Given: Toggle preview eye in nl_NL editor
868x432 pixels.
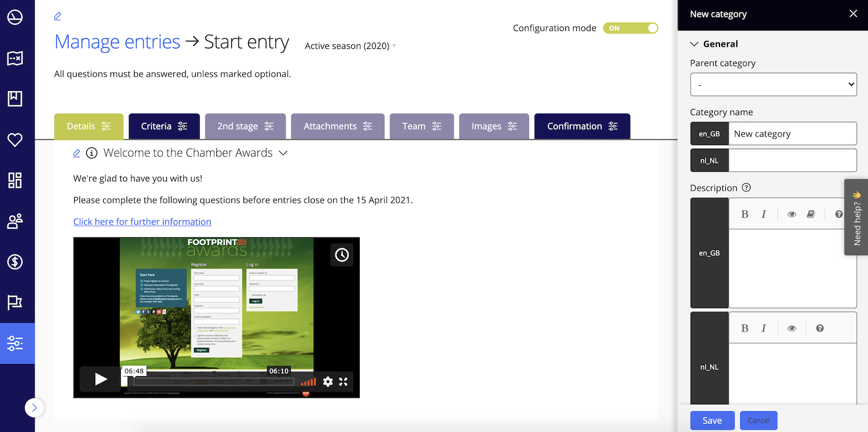Looking at the screenshot, I should pos(792,328).
